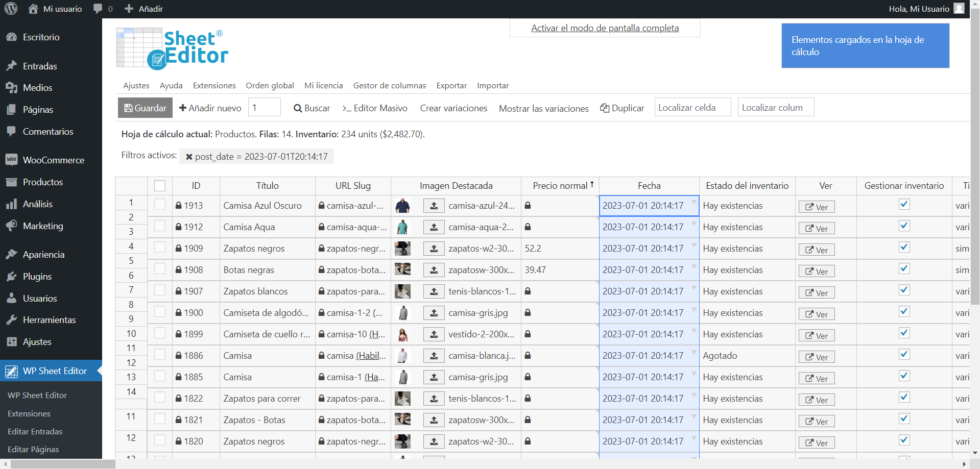Click upload image icon for Camisa Azul Oscuro
Image resolution: width=980 pixels, height=469 pixels.
pos(434,206)
